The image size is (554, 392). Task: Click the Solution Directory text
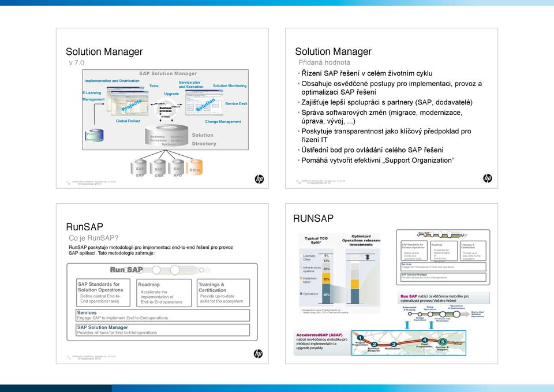(204, 139)
